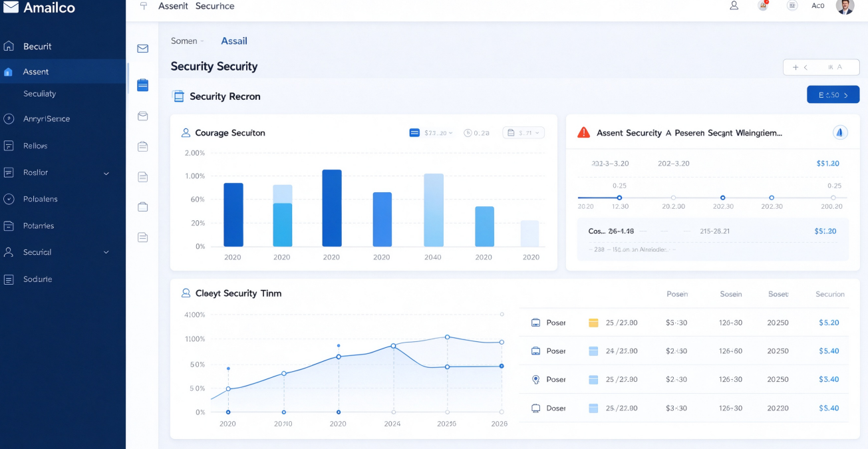
Task: Click the 126-60 table cell
Action: click(730, 351)
